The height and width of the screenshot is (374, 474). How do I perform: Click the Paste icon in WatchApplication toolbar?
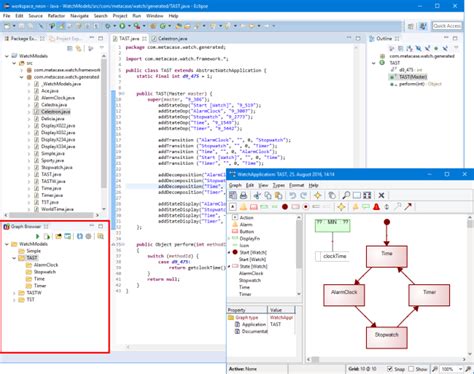pos(278,195)
